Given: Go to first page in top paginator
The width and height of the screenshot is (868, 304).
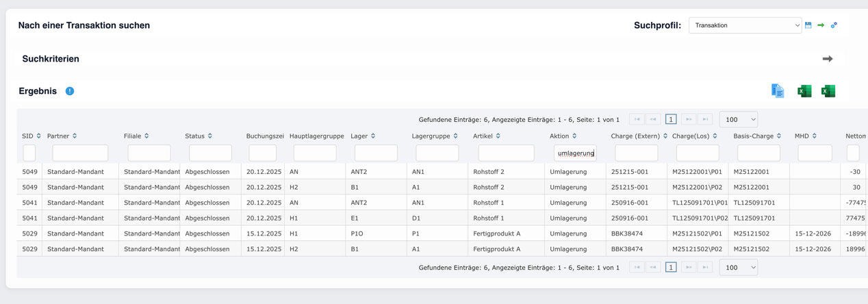Looking at the screenshot, I should [x=637, y=119].
